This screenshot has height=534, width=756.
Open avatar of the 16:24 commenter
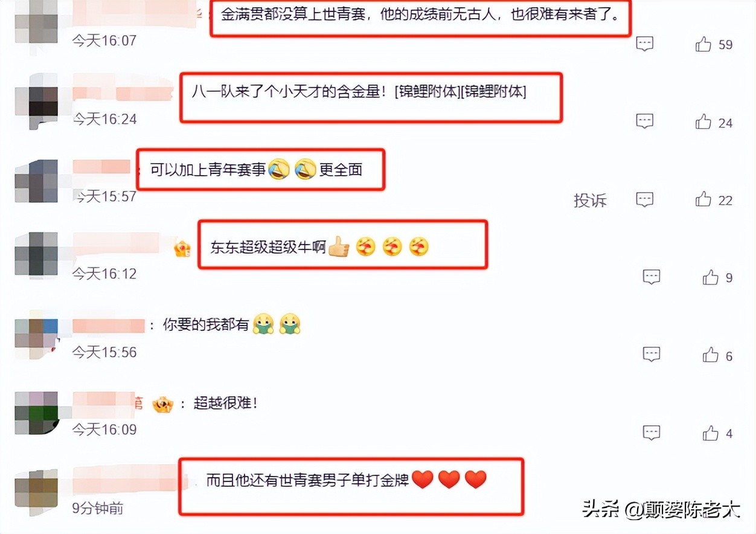click(x=36, y=101)
